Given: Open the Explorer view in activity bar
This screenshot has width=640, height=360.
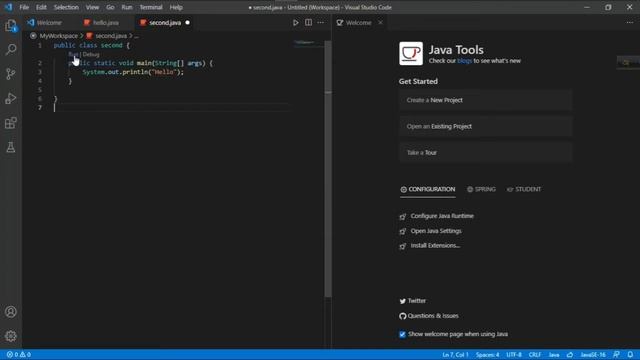Looking at the screenshot, I should (11, 25).
